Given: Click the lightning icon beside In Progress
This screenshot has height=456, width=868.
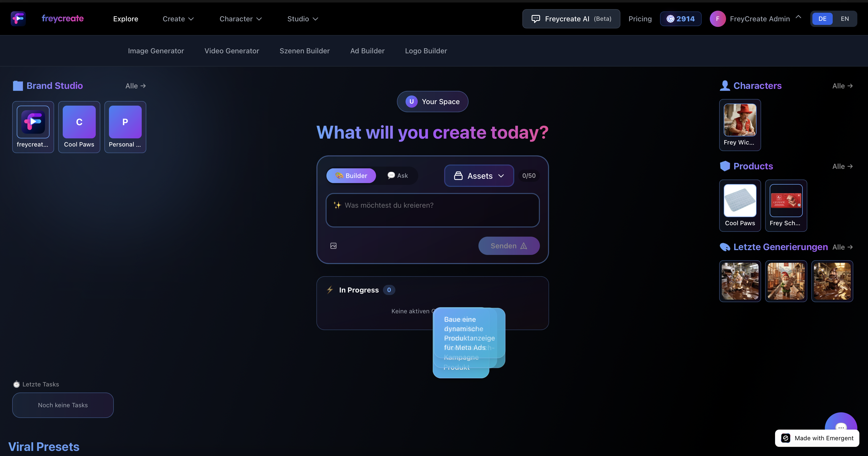Looking at the screenshot, I should point(330,290).
